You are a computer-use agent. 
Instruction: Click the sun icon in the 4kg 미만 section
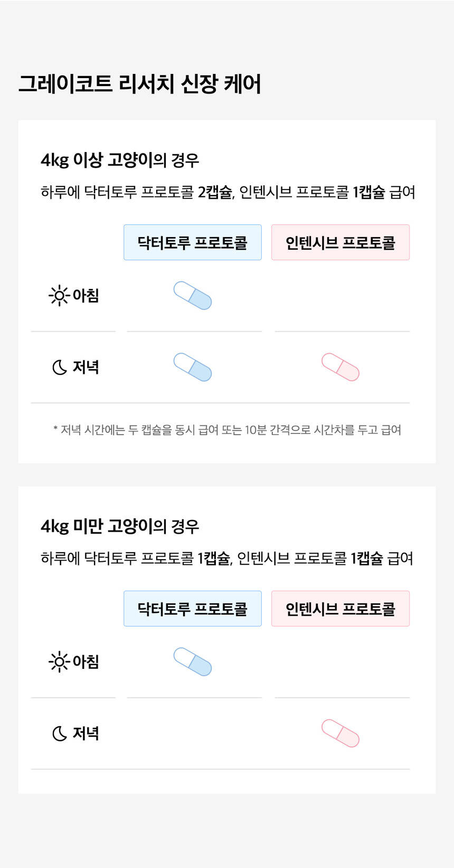(x=59, y=662)
